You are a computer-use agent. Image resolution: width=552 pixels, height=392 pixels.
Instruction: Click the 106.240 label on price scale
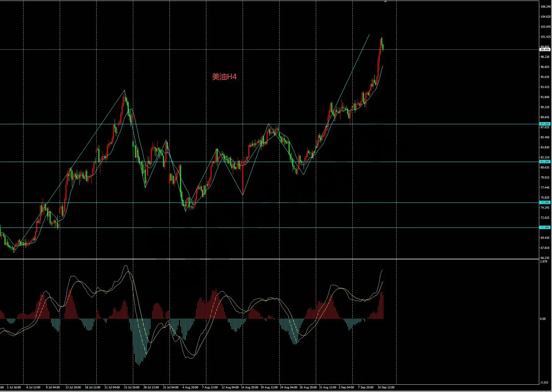click(x=546, y=7)
